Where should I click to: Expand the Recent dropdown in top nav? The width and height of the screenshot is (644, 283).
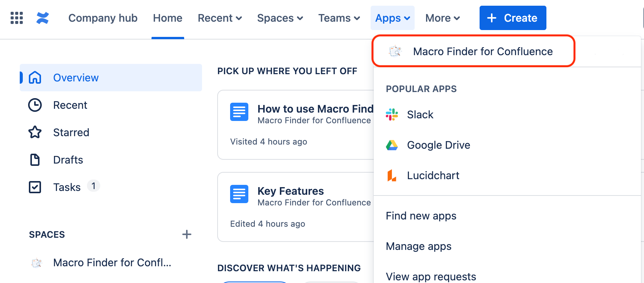pyautogui.click(x=220, y=18)
